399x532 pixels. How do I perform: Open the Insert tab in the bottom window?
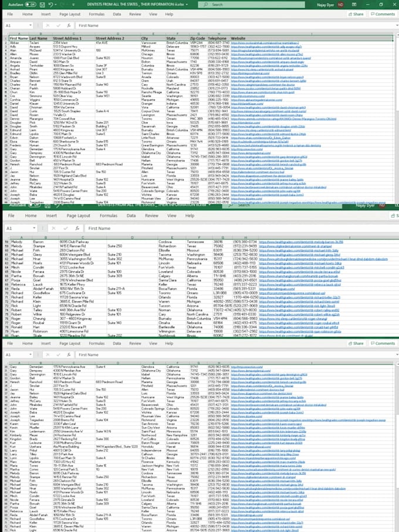coord(46,343)
